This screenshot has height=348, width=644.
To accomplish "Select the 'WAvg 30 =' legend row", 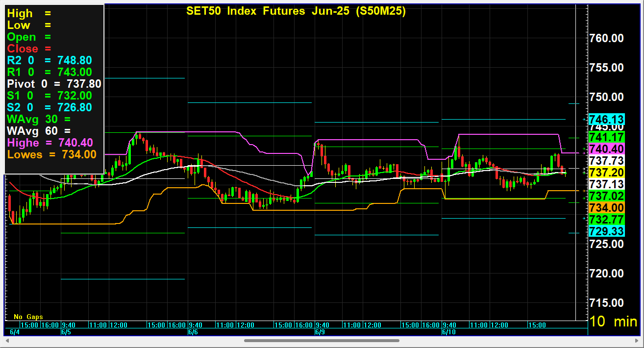I will click(39, 119).
